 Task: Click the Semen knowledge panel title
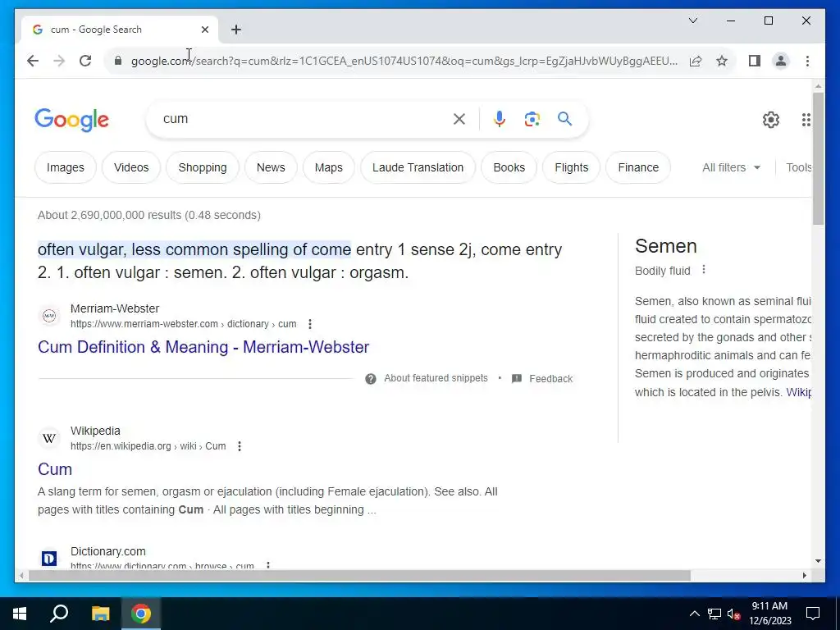point(666,246)
